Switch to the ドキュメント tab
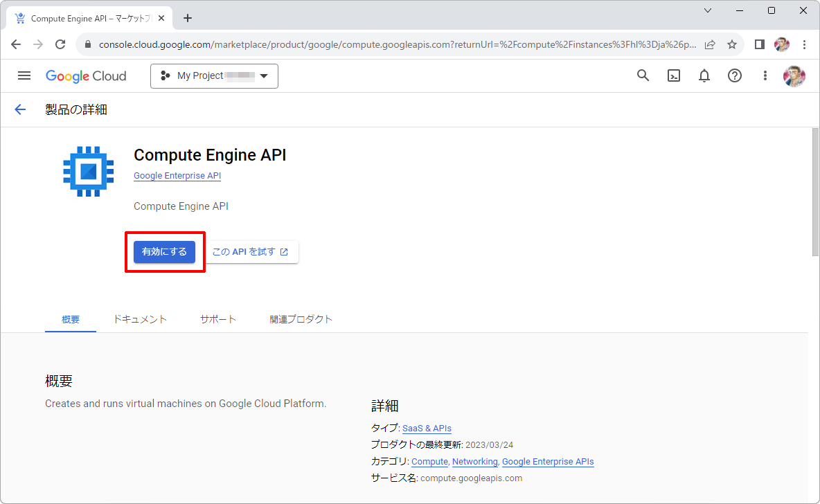Screen dimensions: 820x504 point(140,319)
